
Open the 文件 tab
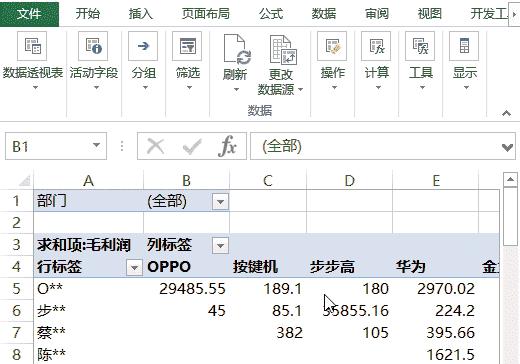tap(29, 14)
